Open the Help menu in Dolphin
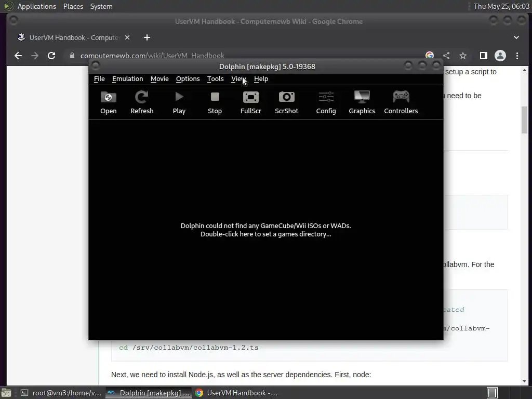Viewport: 532px width, 399px height. point(261,79)
